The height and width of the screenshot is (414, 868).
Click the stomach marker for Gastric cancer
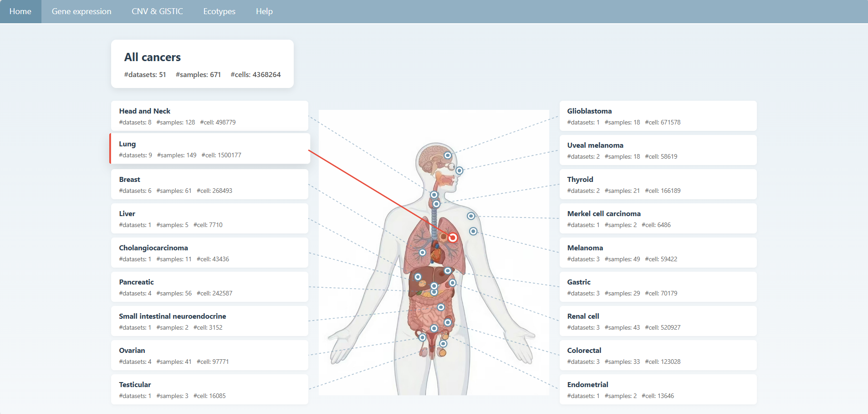pyautogui.click(x=448, y=271)
